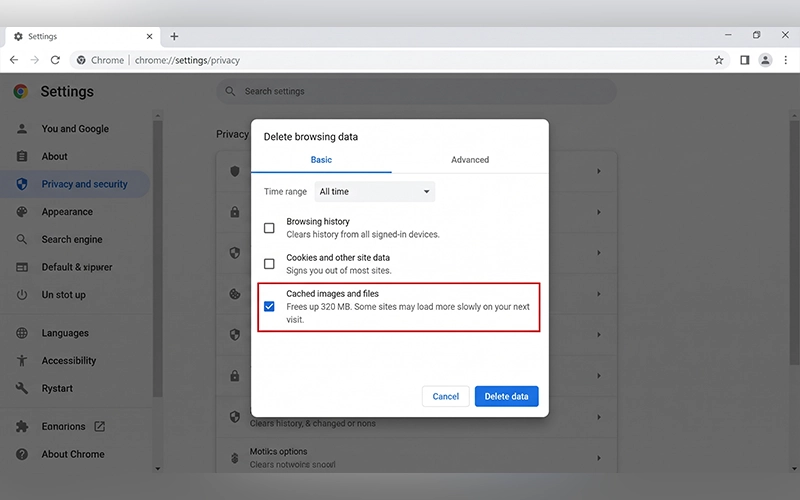Click the 'Delete browsing data' dialog title
800x500 pixels.
tap(311, 137)
